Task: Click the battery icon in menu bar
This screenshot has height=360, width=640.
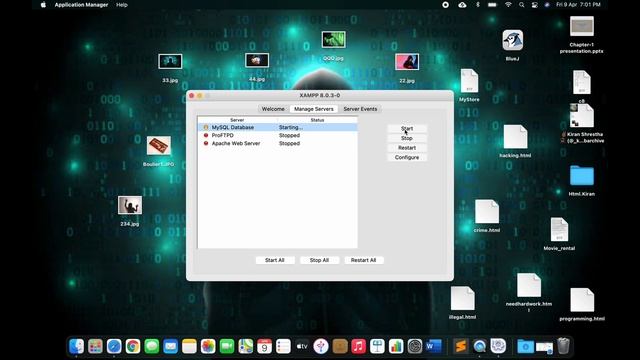Action: pyautogui.click(x=492, y=5)
